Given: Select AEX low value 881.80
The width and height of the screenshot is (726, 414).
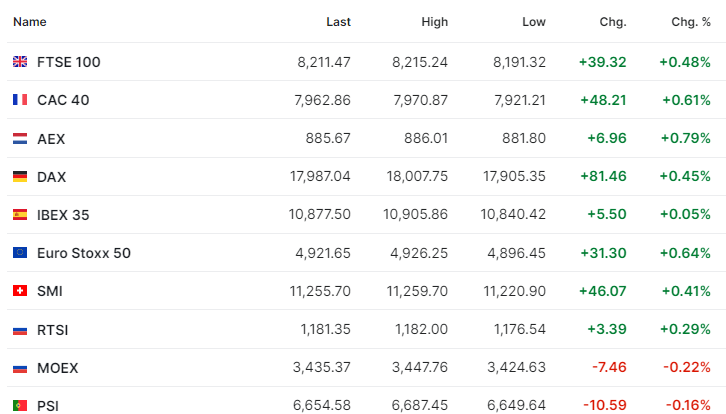Looking at the screenshot, I should (524, 138).
